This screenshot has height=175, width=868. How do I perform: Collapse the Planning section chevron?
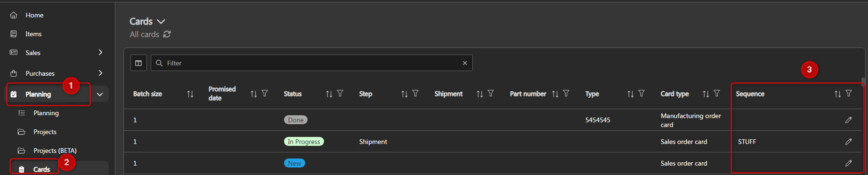click(100, 94)
